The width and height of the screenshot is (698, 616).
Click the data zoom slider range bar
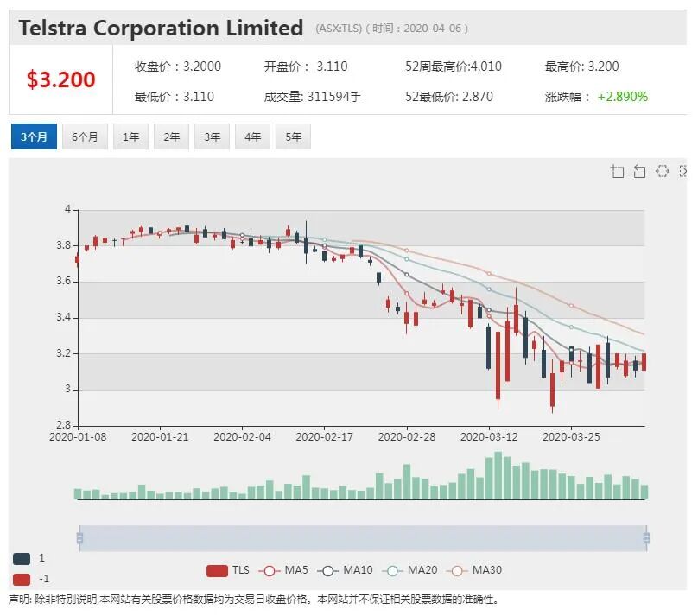coord(363,538)
